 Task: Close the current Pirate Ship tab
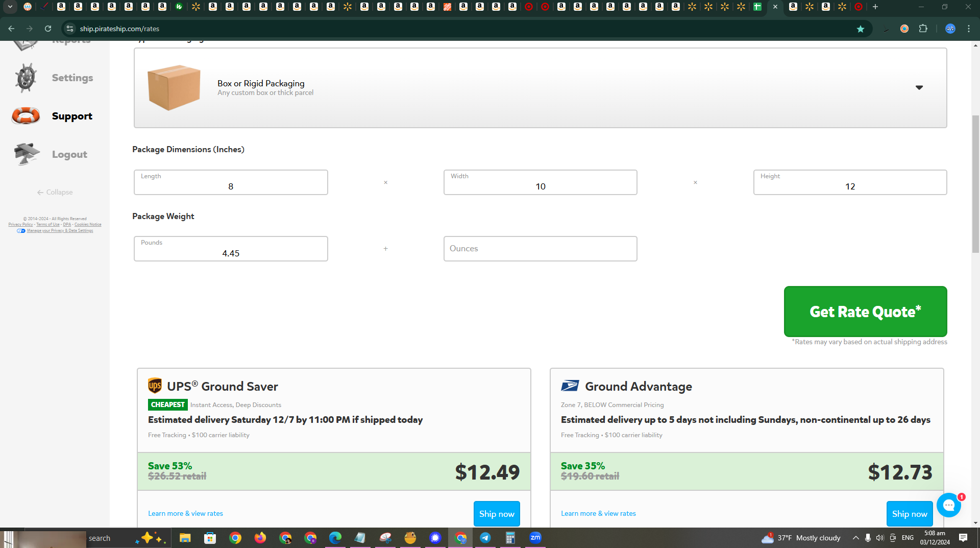pyautogui.click(x=775, y=7)
